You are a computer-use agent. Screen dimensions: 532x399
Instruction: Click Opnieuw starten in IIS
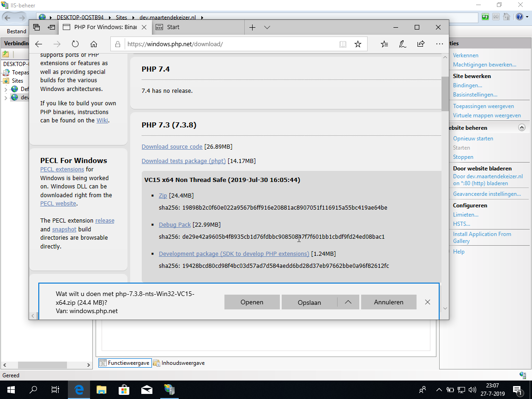(x=473, y=139)
